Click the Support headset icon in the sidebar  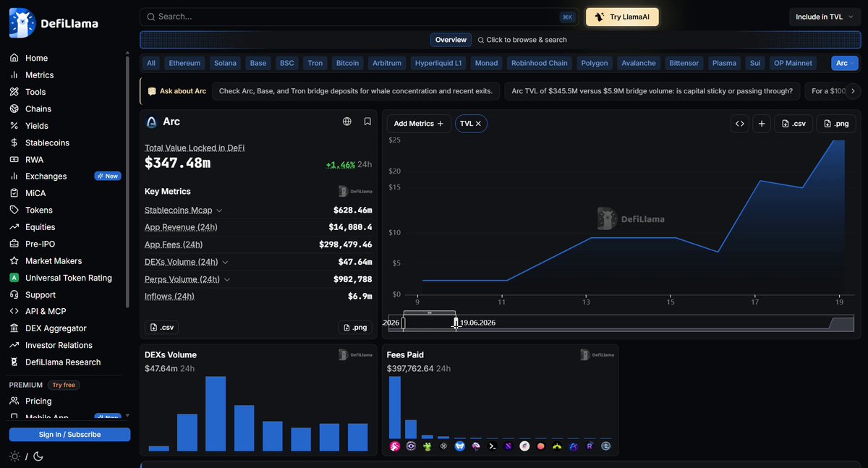(14, 294)
